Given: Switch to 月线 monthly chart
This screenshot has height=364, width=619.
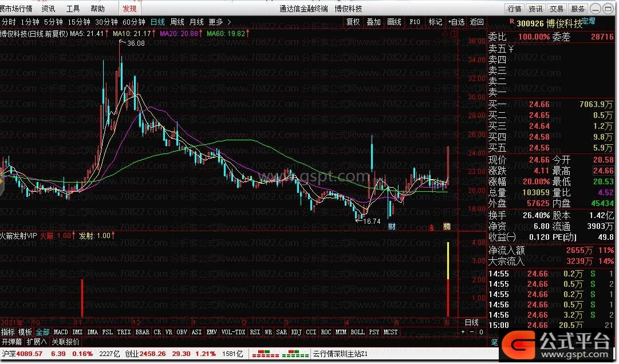Looking at the screenshot, I should [196, 22].
